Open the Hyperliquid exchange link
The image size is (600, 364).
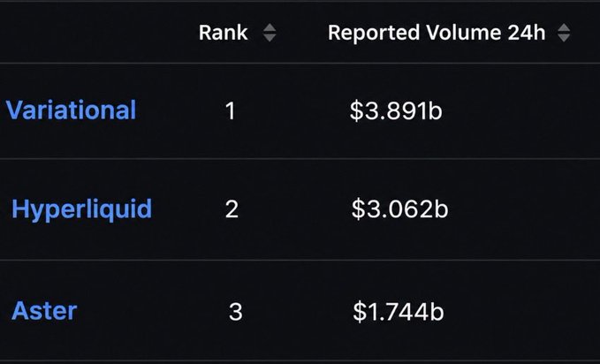point(82,209)
